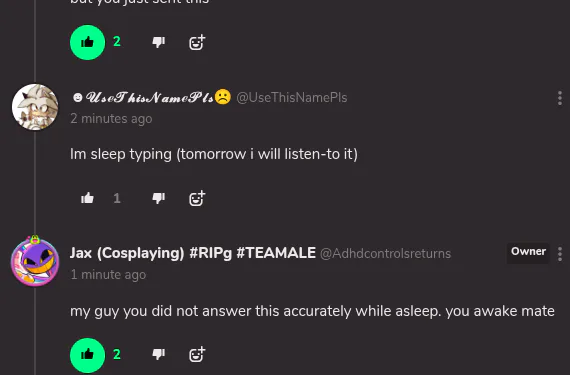
Task: Dislike the topmost comment
Action: pos(158,43)
